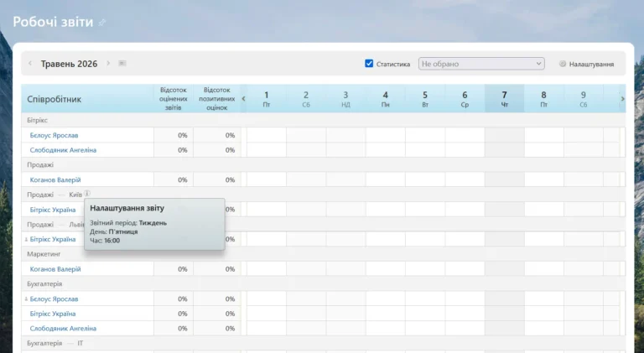644x353 pixels.
Task: Click the Бухгалтерія — IT department row
Action: click(323, 343)
